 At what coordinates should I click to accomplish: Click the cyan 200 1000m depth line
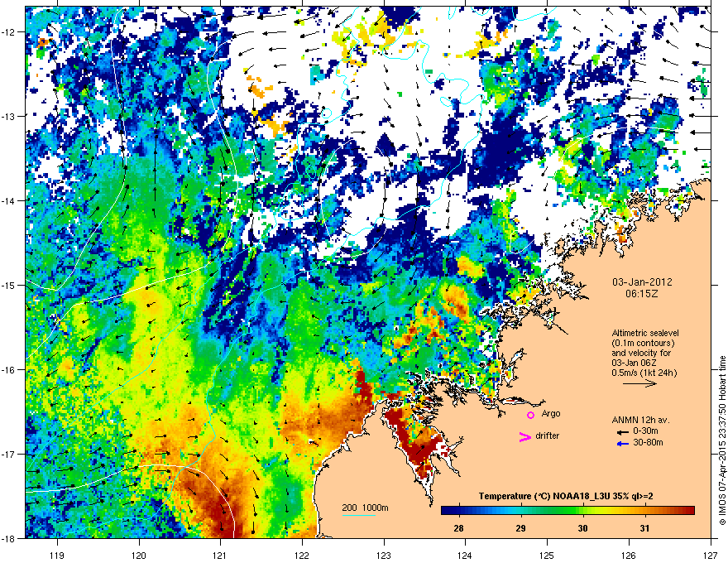pyautogui.click(x=358, y=515)
